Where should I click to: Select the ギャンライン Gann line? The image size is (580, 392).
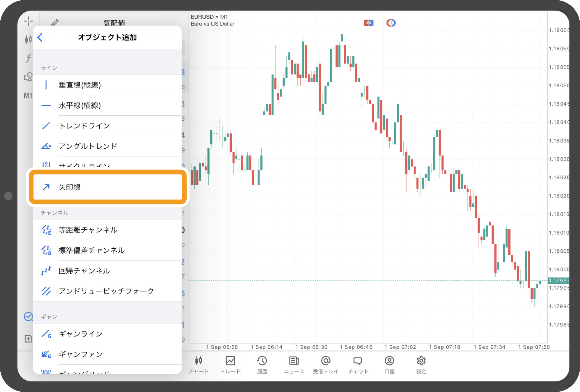[x=107, y=334]
